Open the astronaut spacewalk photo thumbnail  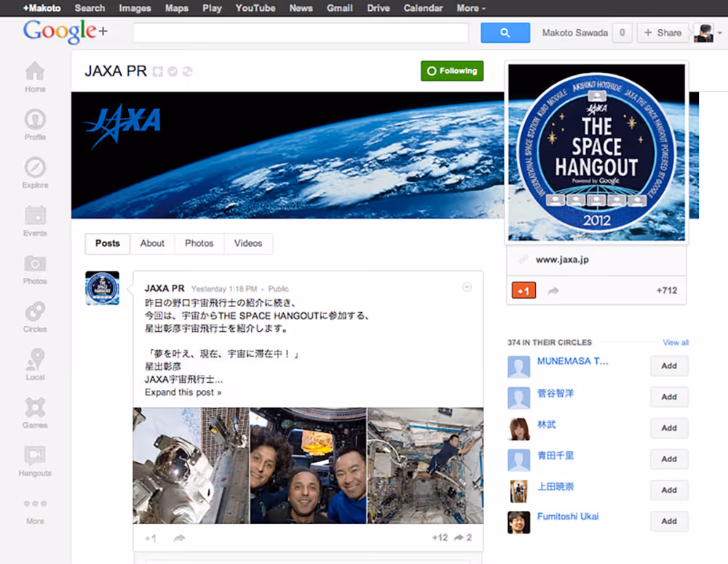[191, 466]
